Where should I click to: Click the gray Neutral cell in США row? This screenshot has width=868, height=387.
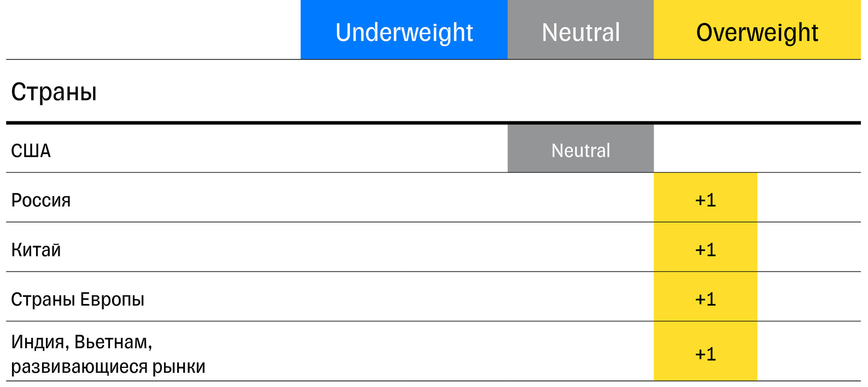580,150
